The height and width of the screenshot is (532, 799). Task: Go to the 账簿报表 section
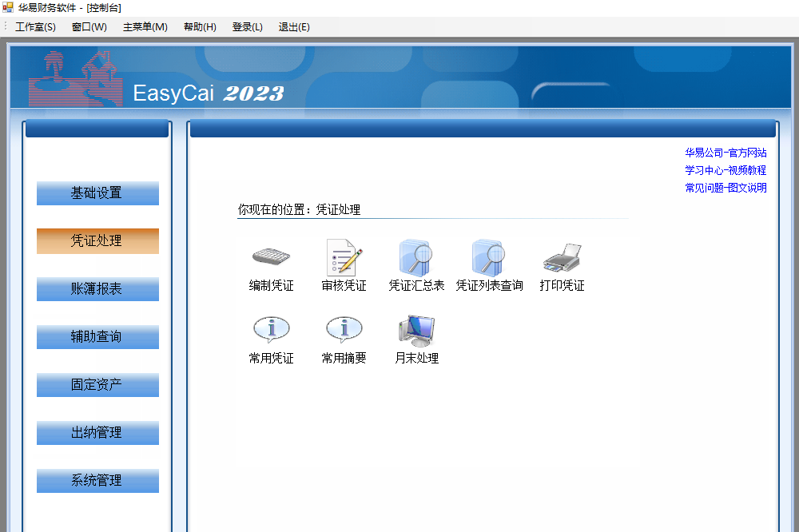[97, 289]
